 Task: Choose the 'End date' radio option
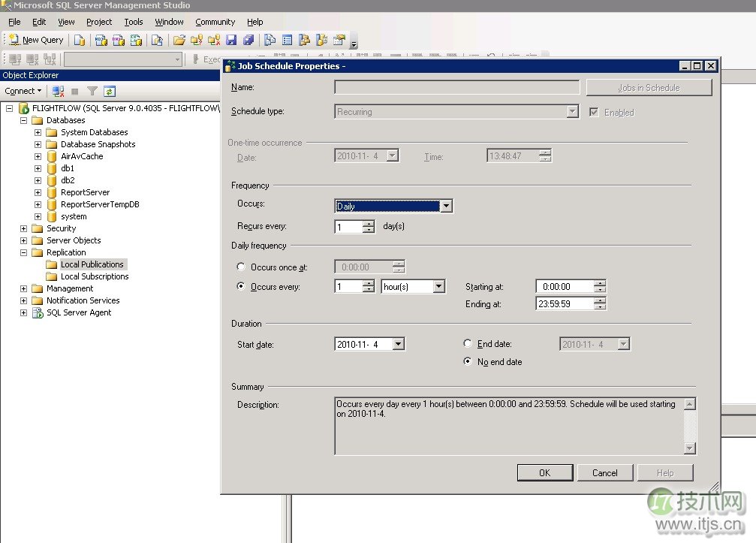click(x=467, y=343)
